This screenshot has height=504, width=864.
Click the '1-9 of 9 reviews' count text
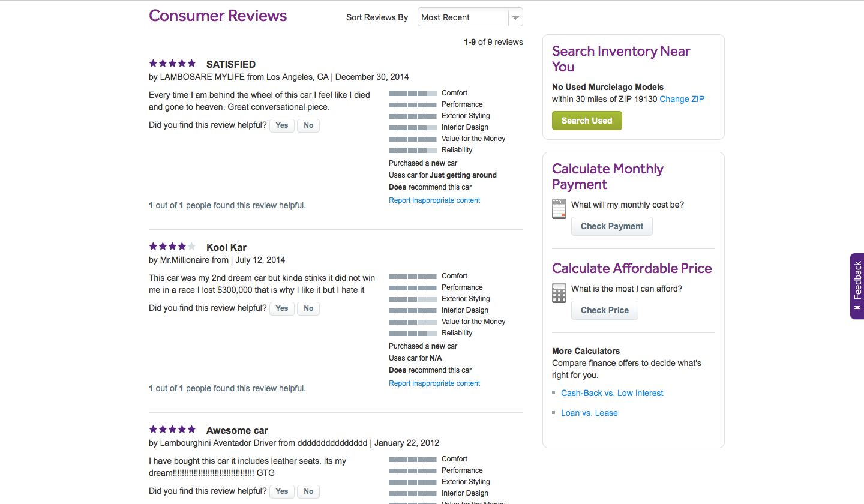(493, 42)
